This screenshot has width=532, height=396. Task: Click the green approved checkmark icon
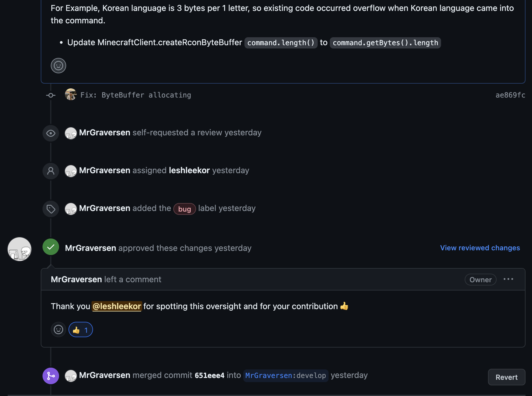tap(51, 247)
